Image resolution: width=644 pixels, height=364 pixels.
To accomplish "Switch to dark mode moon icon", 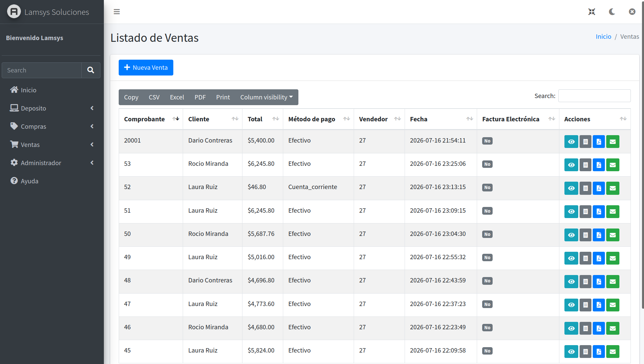I will point(612,12).
